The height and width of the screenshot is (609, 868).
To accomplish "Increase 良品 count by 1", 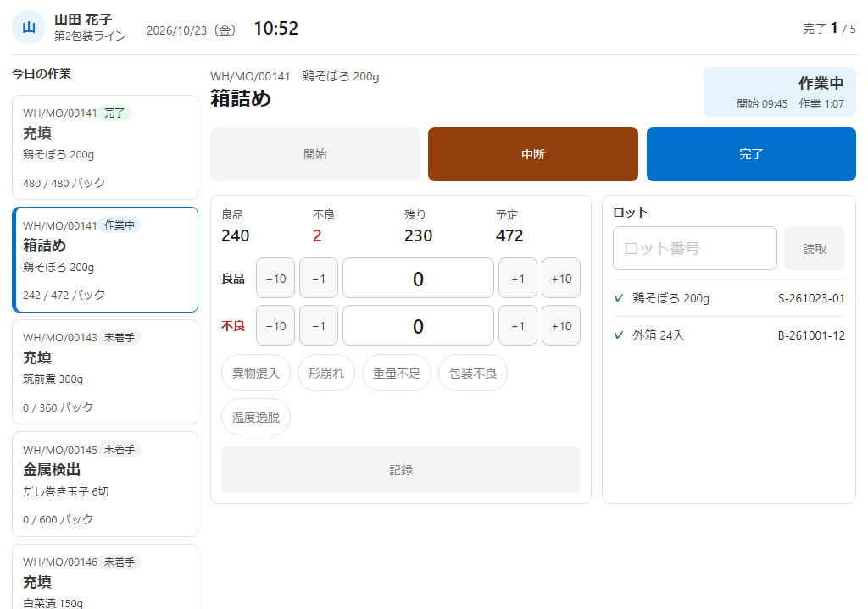I will point(518,278).
